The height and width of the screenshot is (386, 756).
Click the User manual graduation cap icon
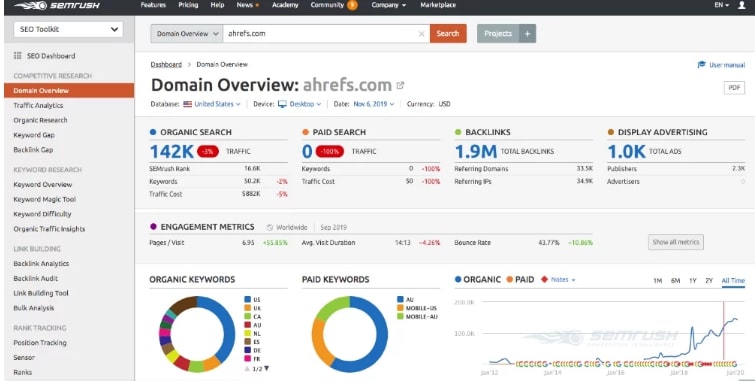tap(702, 65)
